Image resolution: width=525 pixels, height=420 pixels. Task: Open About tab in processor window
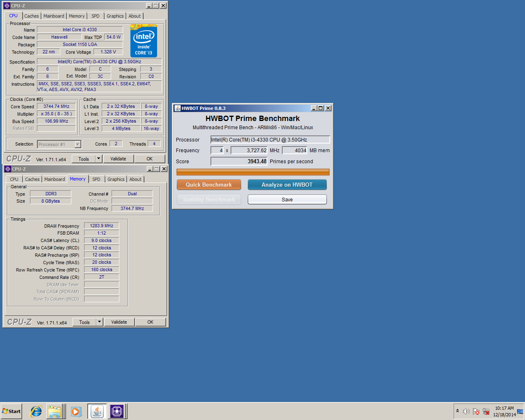(135, 16)
